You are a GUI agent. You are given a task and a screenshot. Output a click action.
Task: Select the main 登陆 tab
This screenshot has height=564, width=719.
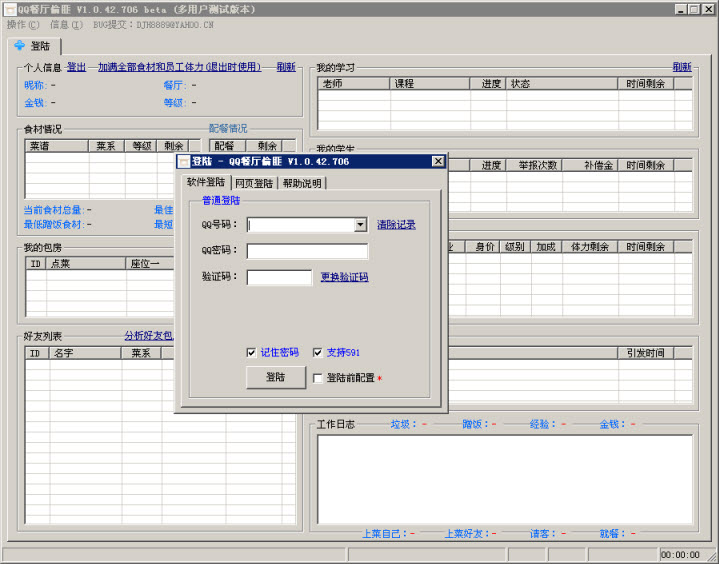[x=34, y=46]
